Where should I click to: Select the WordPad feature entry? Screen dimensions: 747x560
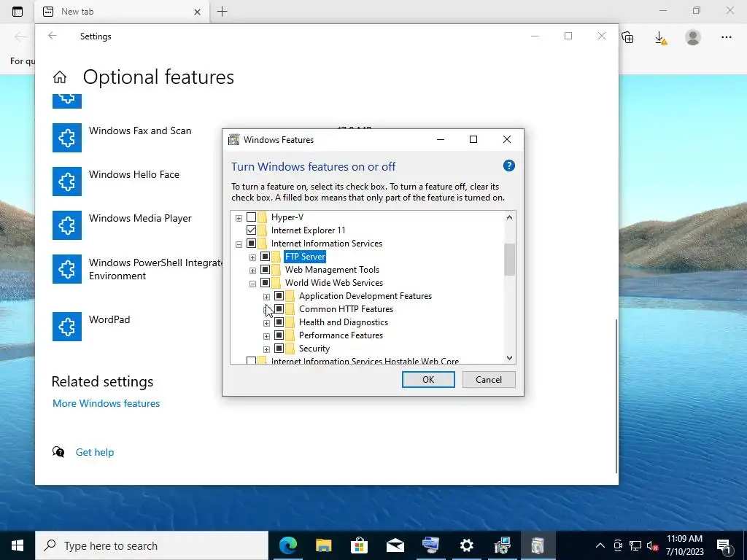pyautogui.click(x=109, y=319)
